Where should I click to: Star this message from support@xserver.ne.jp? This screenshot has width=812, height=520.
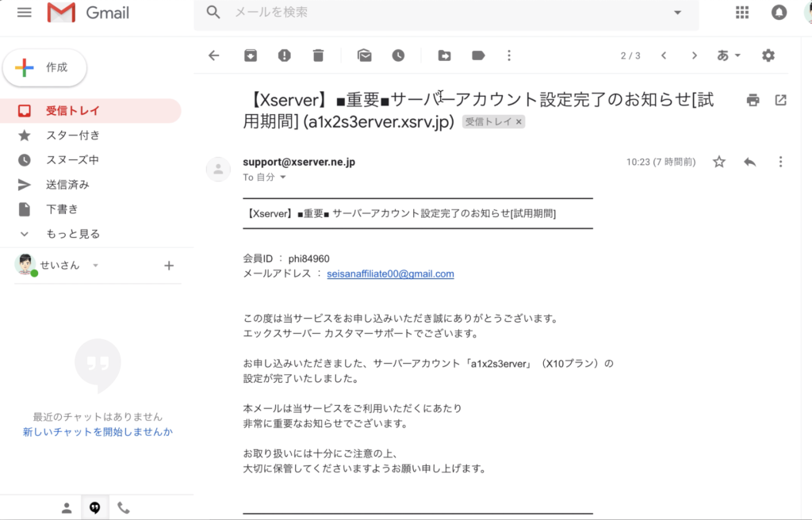click(x=719, y=162)
